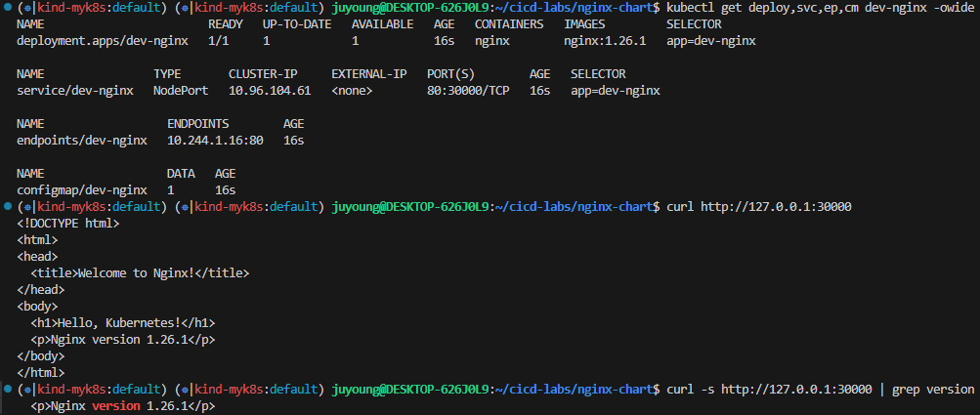Click the 'ENDPOINTS' column header

pyautogui.click(x=198, y=124)
